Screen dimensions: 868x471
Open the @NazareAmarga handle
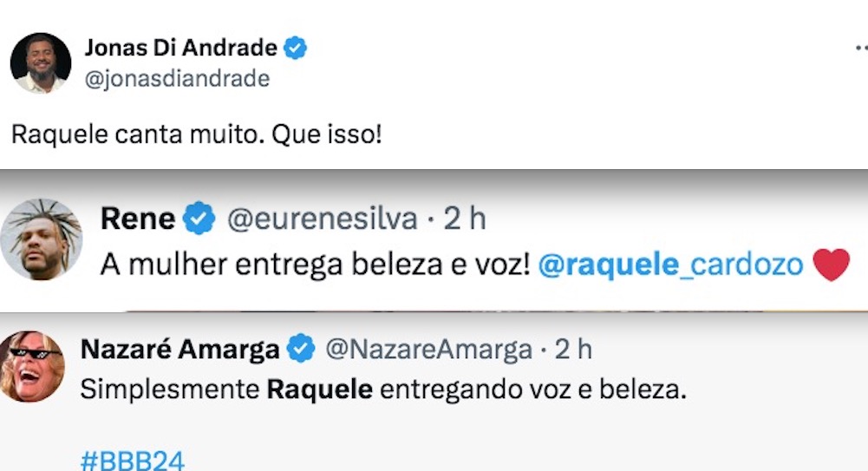pyautogui.click(x=427, y=350)
